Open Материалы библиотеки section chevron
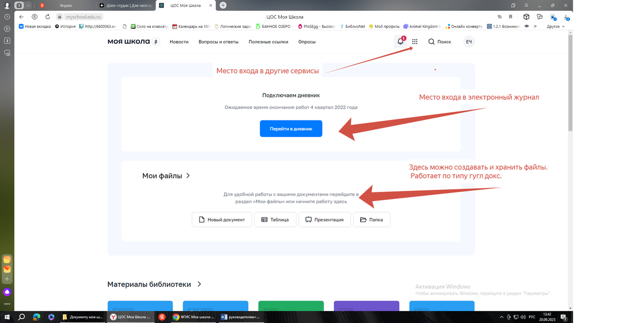Screen dimensions: 644x323 point(199,284)
